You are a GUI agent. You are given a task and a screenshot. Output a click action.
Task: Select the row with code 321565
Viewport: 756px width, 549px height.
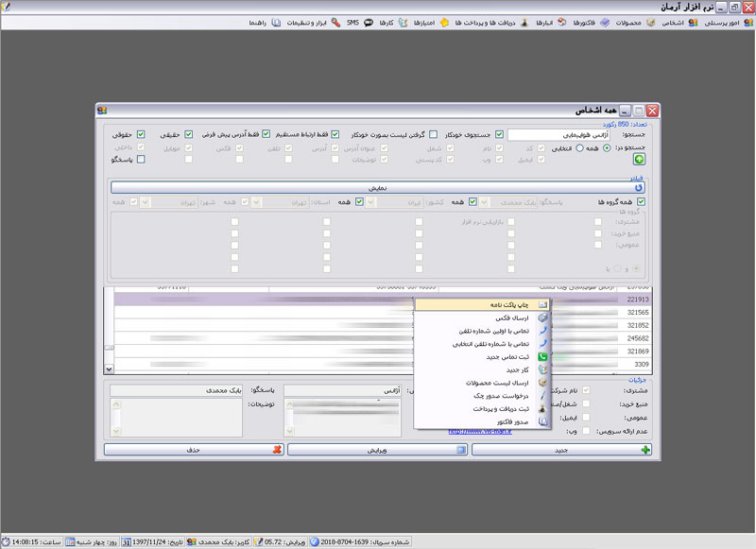383,313
